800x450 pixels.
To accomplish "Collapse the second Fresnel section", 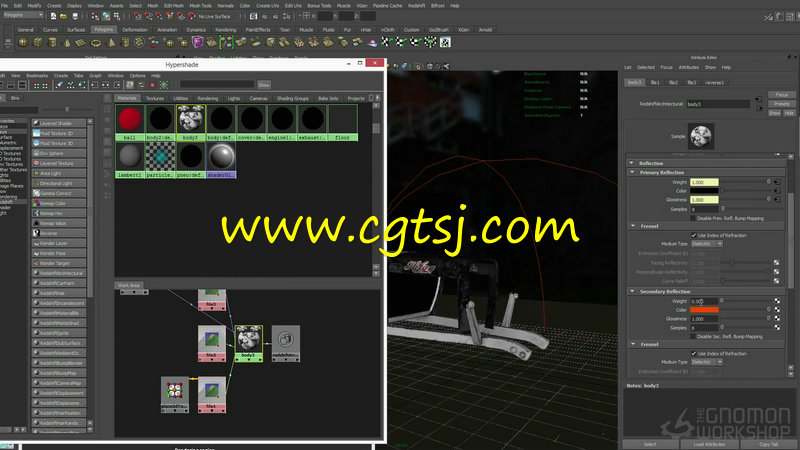I will point(633,344).
